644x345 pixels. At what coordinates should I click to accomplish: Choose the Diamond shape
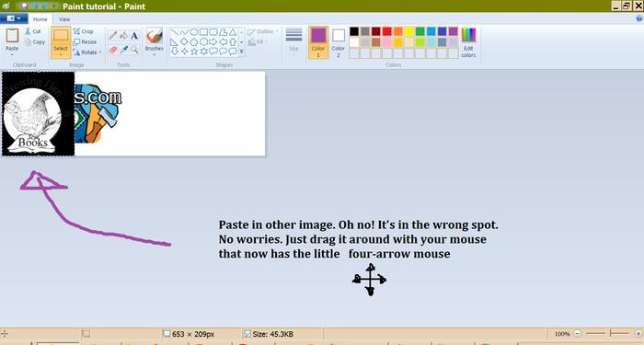[x=184, y=42]
